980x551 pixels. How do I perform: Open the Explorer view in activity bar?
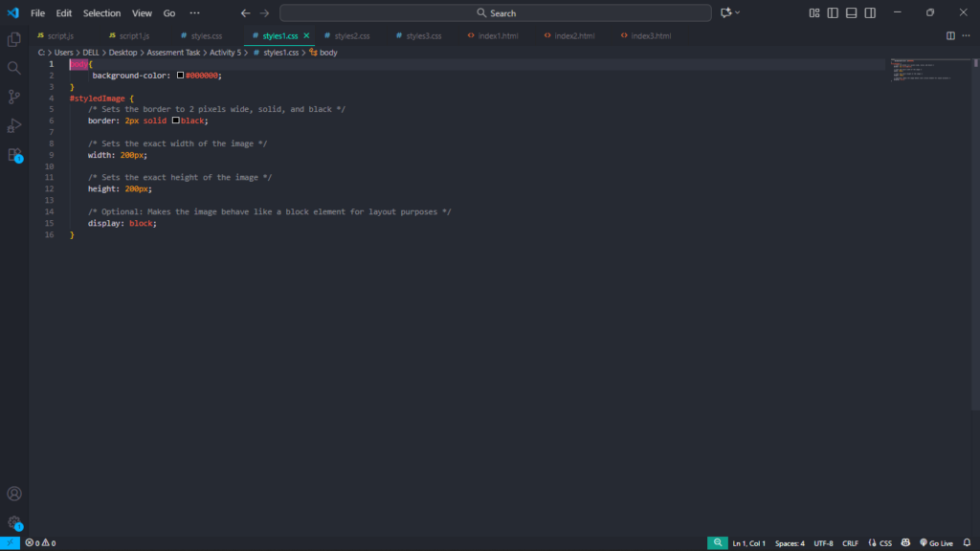(14, 39)
